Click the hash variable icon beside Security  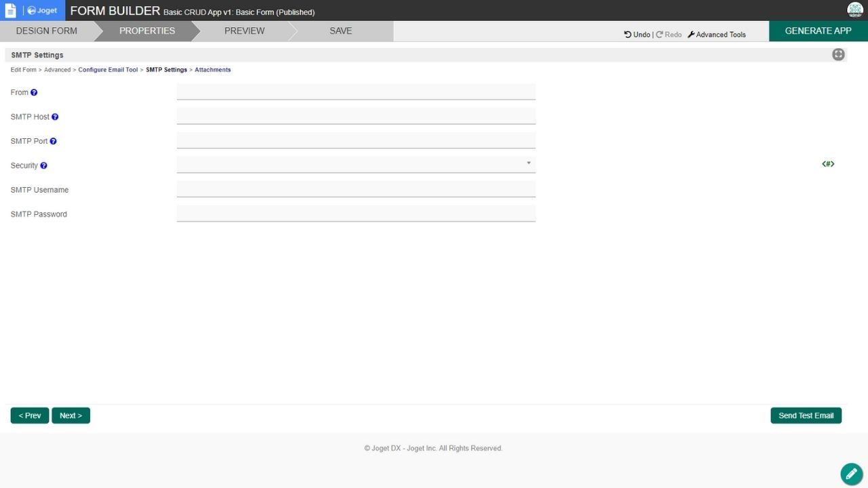pyautogui.click(x=828, y=164)
